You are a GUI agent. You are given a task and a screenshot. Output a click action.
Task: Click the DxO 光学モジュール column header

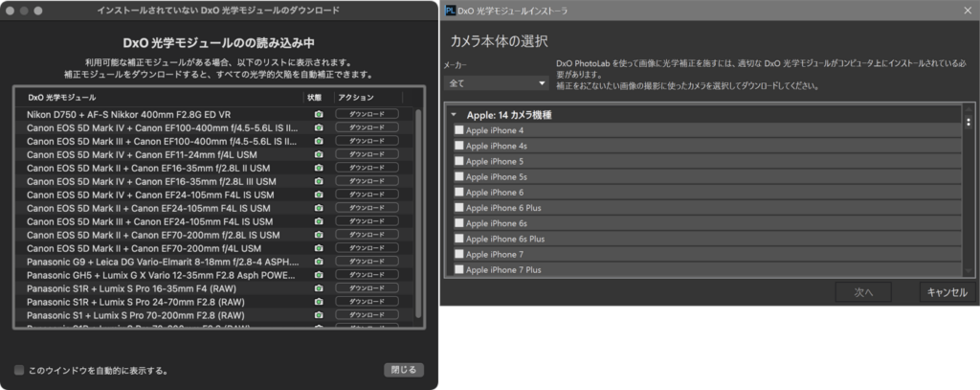tap(61, 98)
